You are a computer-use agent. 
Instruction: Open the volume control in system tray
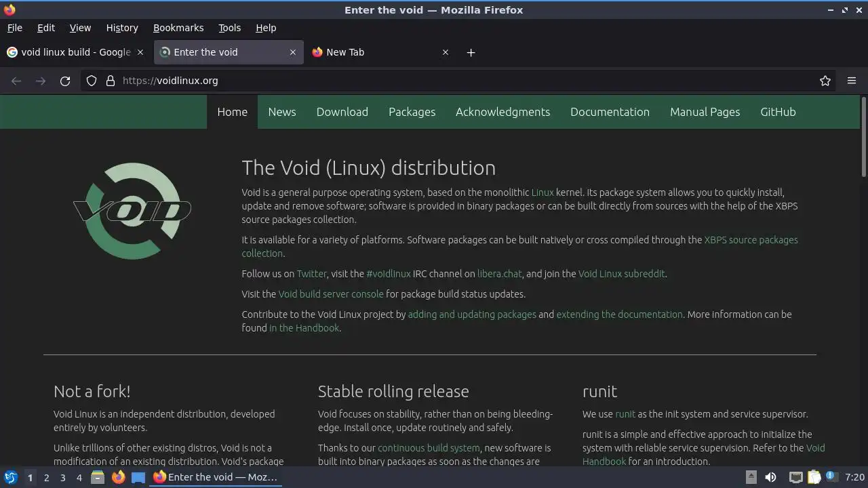point(770,477)
